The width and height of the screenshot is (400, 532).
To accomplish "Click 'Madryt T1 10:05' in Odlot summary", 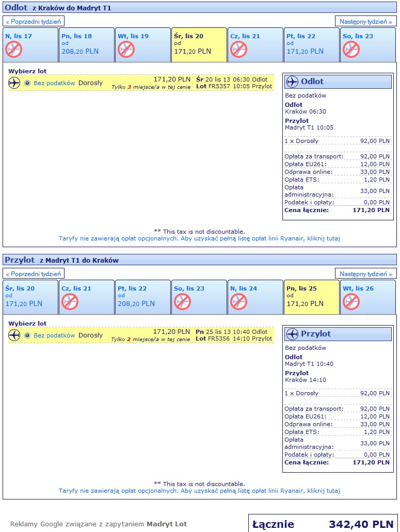I will pos(309,127).
